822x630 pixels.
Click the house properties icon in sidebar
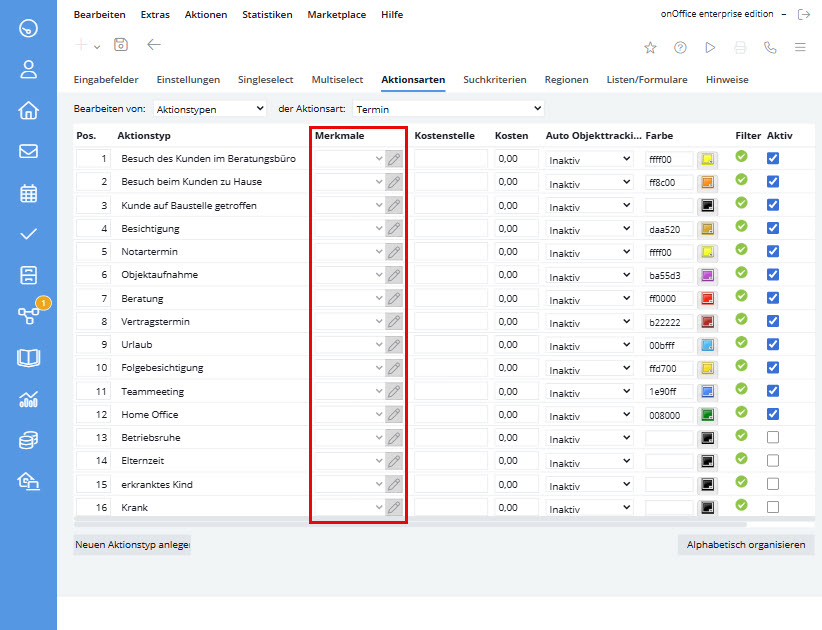click(x=28, y=110)
